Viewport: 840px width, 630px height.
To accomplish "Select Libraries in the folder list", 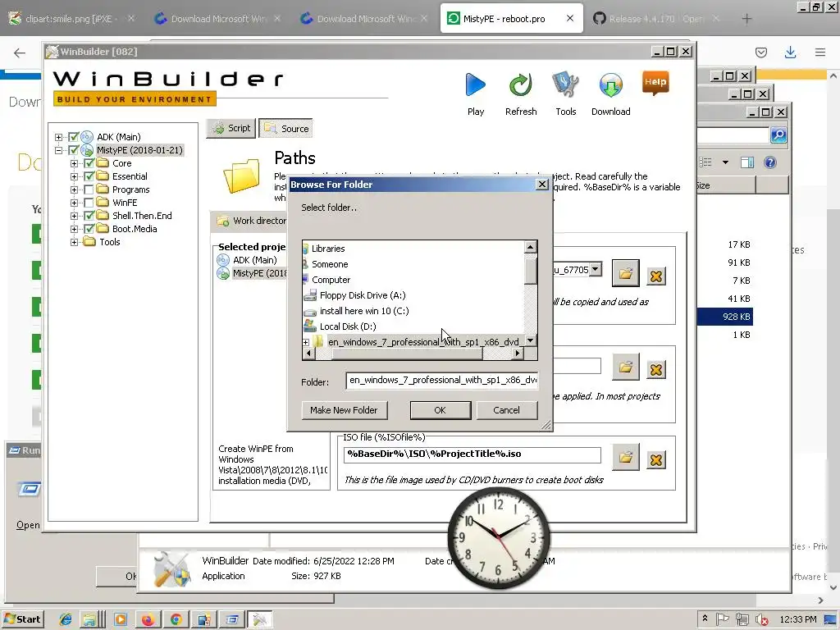I will click(x=328, y=249).
